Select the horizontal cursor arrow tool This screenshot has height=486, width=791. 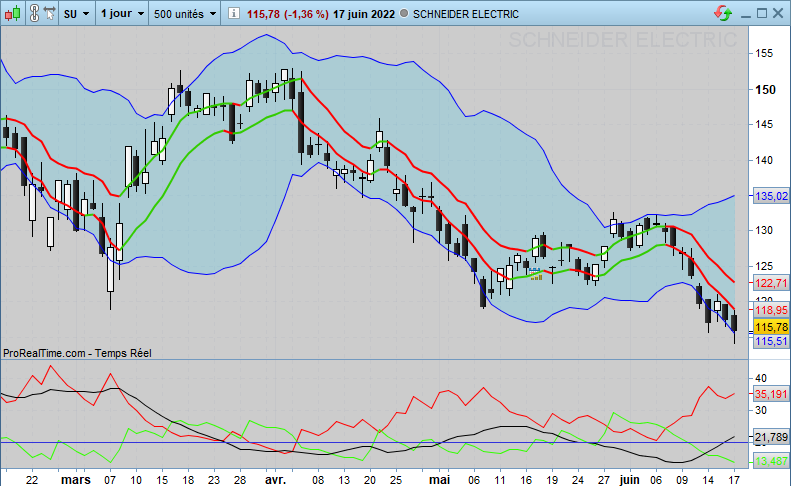[x=49, y=14]
